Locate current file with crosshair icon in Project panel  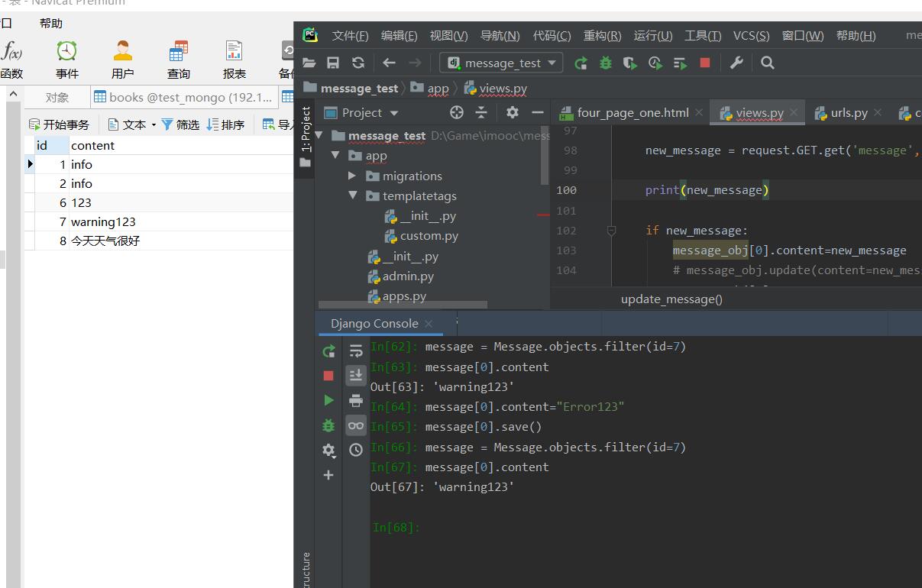(457, 113)
